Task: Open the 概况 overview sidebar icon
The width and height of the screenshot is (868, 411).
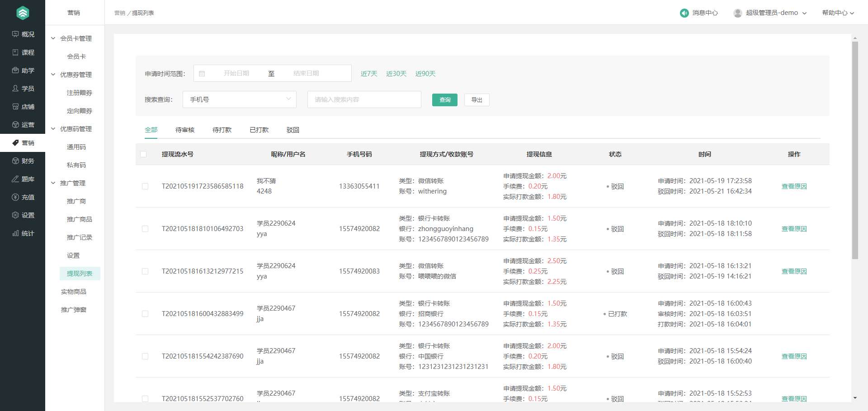Action: [15, 34]
